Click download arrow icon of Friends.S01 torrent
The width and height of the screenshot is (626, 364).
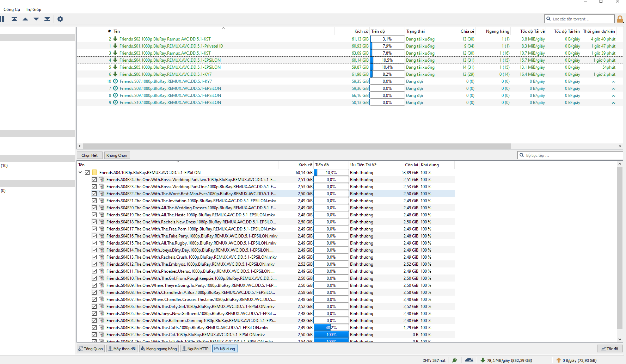click(x=115, y=46)
